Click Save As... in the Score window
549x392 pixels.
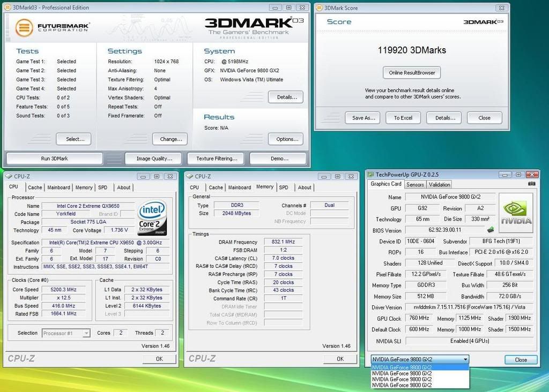[362, 118]
